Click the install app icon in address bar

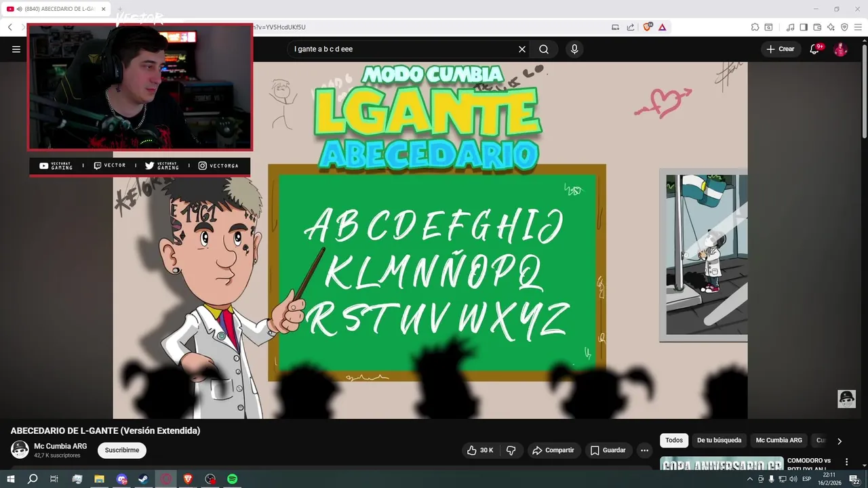[x=616, y=27]
